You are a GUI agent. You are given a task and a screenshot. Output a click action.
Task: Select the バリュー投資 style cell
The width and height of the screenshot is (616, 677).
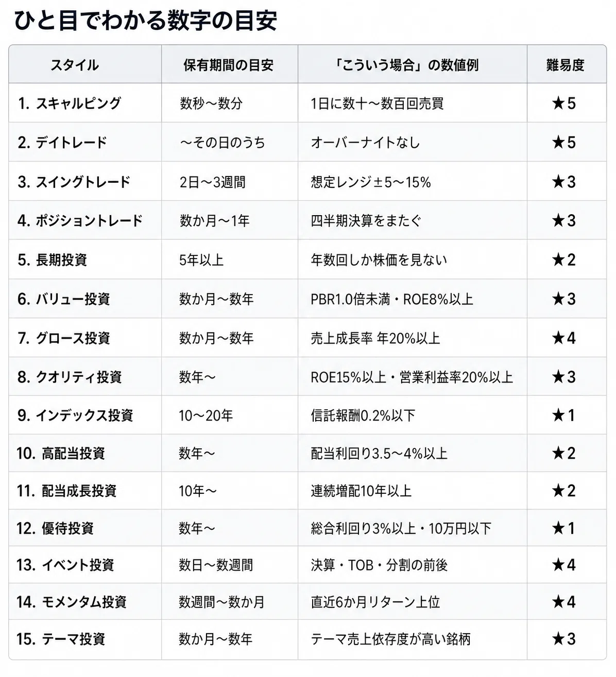[64, 299]
